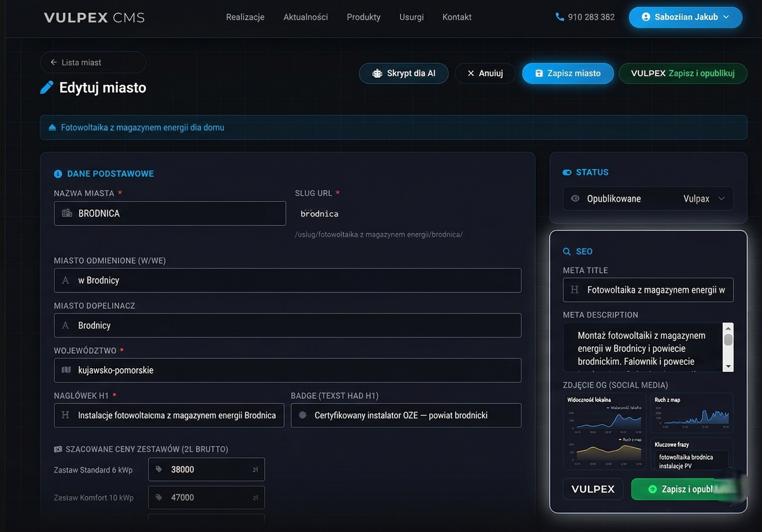Click the magnifier icon next to SEO
Screen dimensions: 762x532
(x=567, y=252)
